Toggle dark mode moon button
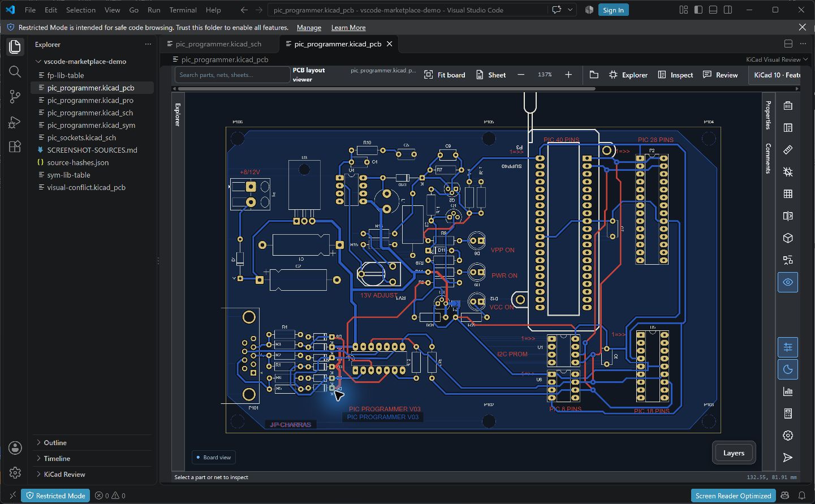Viewport: 815px width, 504px height. point(788,369)
